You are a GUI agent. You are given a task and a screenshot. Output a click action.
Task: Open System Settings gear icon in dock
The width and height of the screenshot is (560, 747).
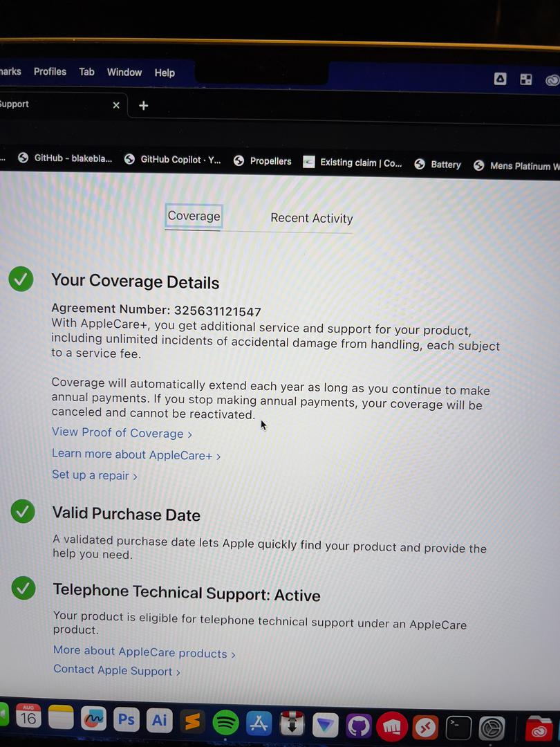point(492,730)
